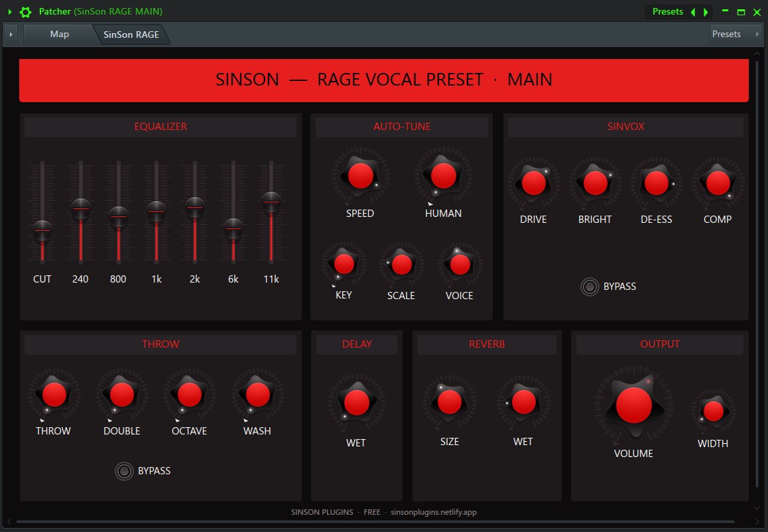768x532 pixels.
Task: Select next preset with right arrow
Action: (x=706, y=12)
